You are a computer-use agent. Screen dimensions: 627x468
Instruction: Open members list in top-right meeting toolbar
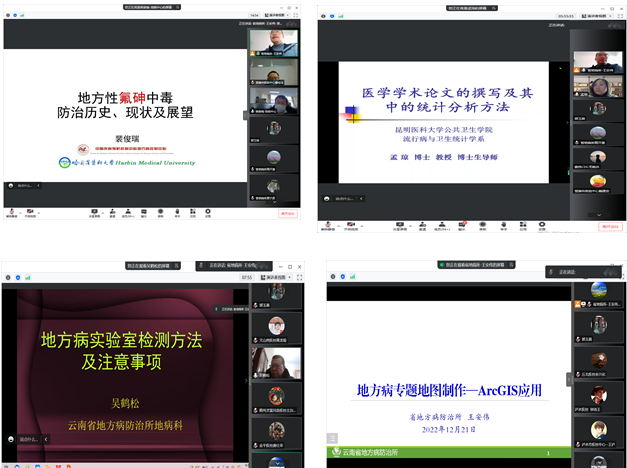[442, 226]
